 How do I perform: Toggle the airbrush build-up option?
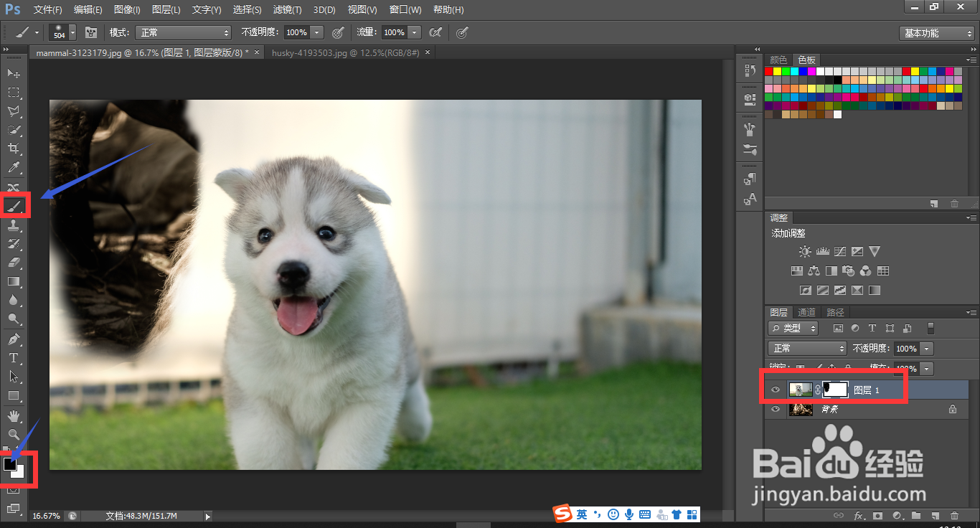click(x=435, y=32)
